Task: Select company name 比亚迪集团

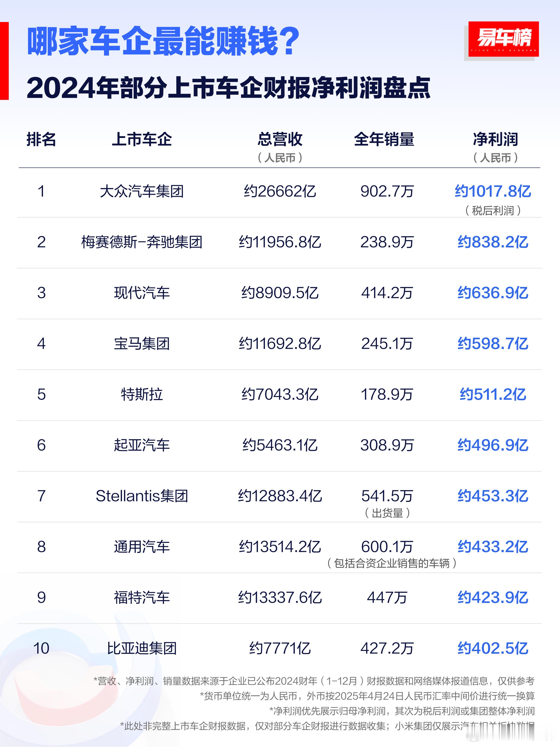Action: (x=142, y=648)
